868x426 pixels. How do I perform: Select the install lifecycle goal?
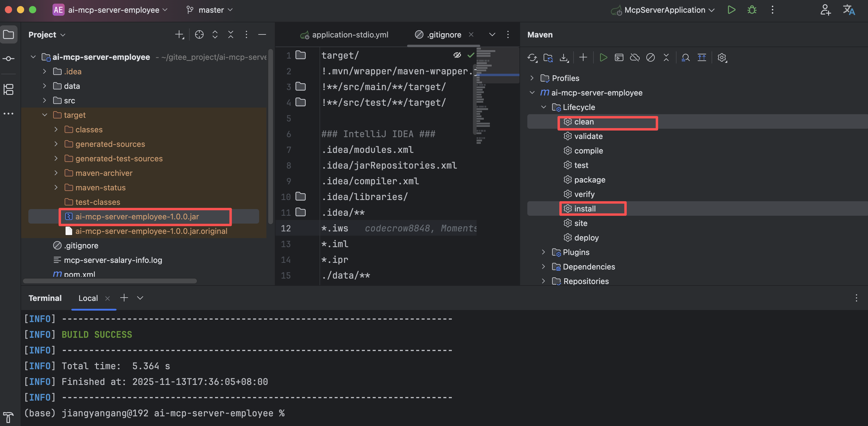coord(585,208)
